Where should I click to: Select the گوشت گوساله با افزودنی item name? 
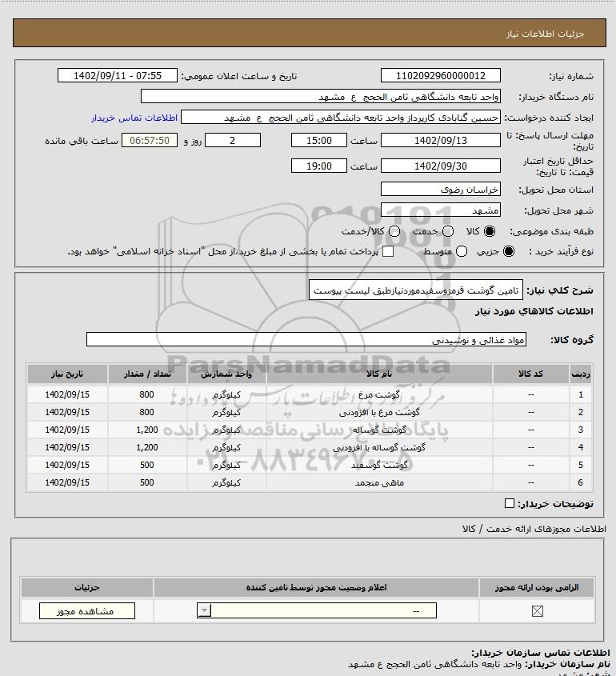[x=379, y=447]
